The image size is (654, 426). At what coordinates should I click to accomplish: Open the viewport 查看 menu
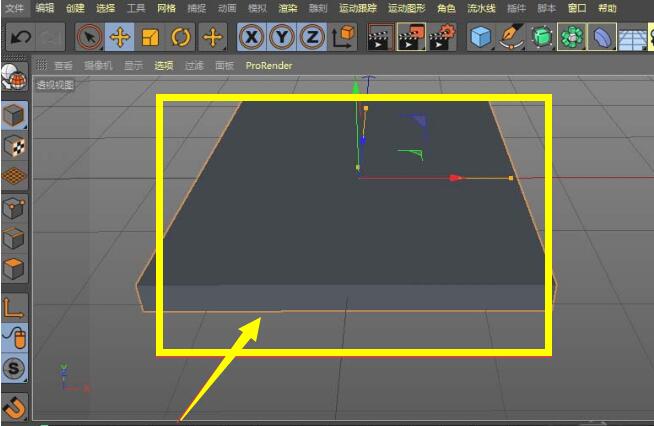(63, 66)
